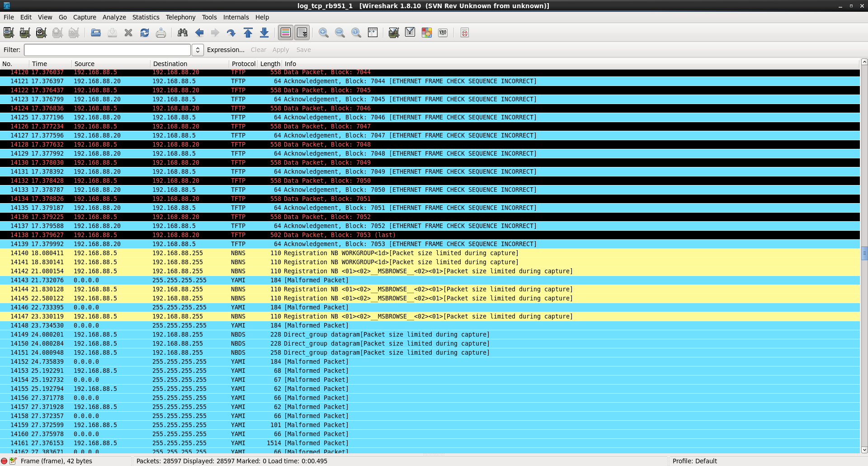Go back in packet history
This screenshot has width=868, height=466.
pos(199,33)
